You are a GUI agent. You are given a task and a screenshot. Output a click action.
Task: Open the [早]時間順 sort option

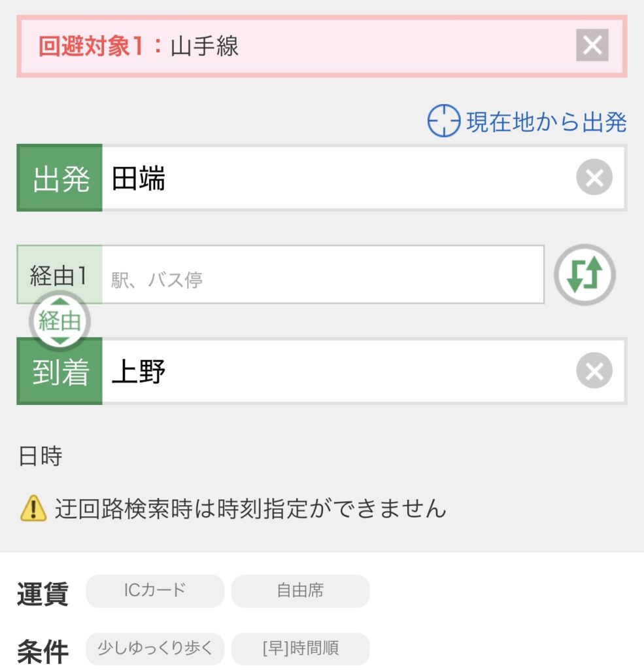(300, 648)
